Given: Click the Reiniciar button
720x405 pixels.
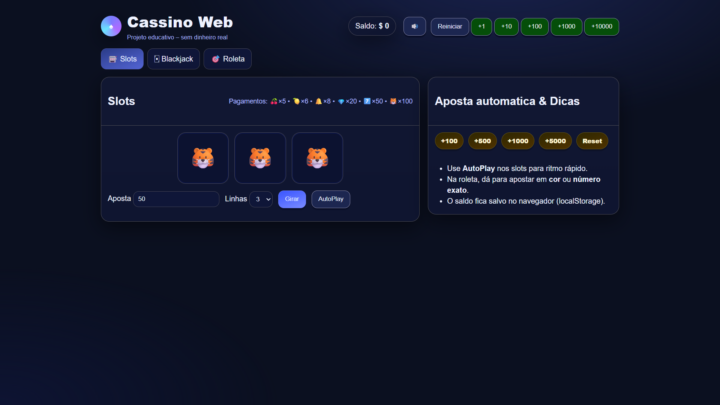Looking at the screenshot, I should (449, 26).
